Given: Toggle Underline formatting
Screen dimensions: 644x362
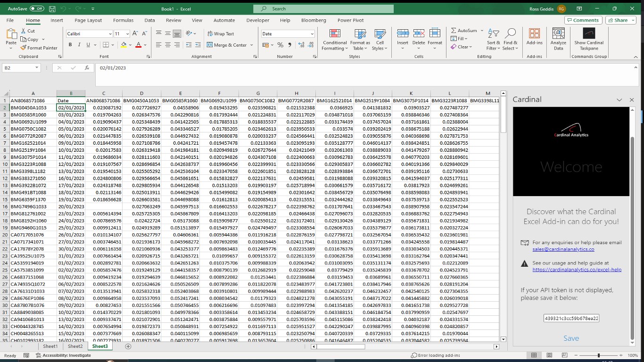Looking at the screenshot, I should coord(88,45).
